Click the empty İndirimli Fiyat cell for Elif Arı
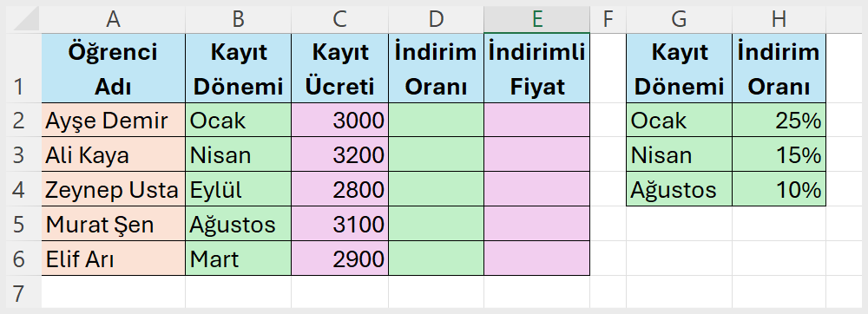The height and width of the screenshot is (314, 868). pos(536,258)
